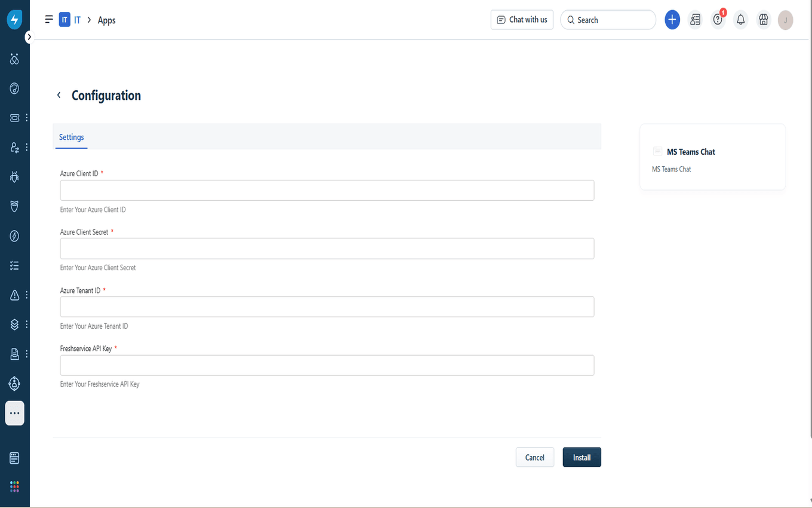Click the blue plus create-new button
812x508 pixels.
tap(672, 20)
